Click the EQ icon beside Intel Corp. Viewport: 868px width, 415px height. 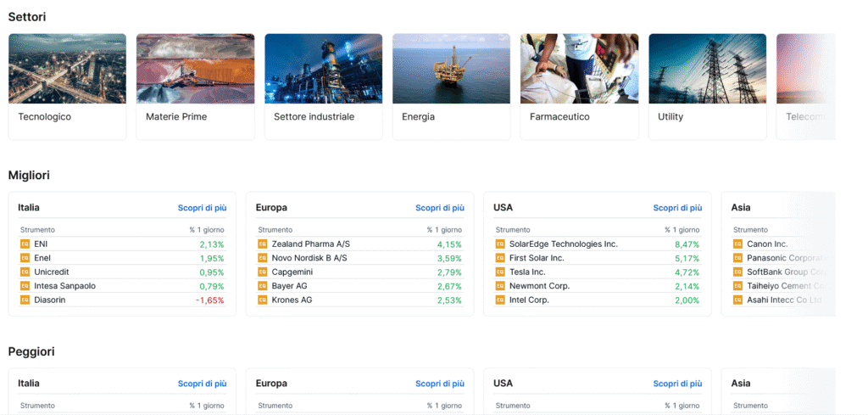[x=500, y=300]
